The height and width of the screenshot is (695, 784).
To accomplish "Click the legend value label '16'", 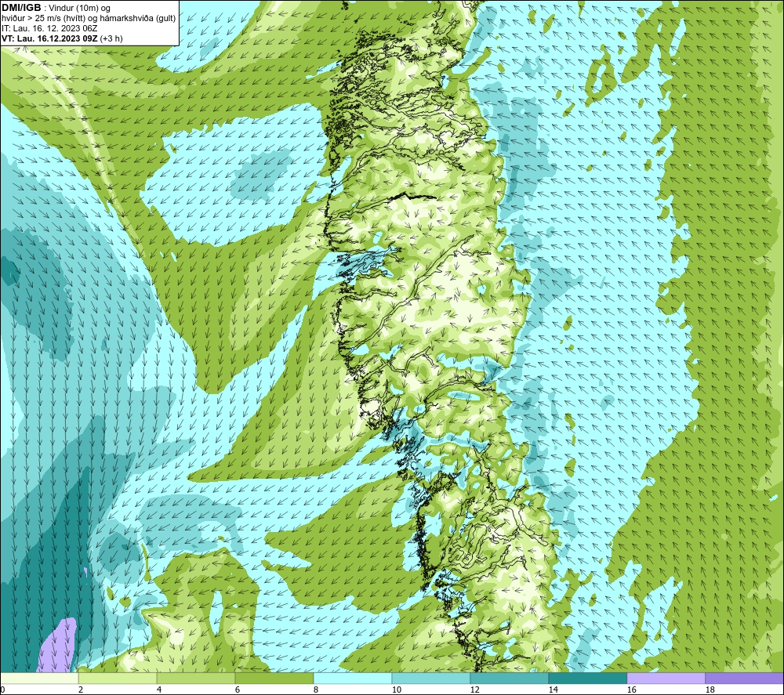I will click(x=631, y=690).
